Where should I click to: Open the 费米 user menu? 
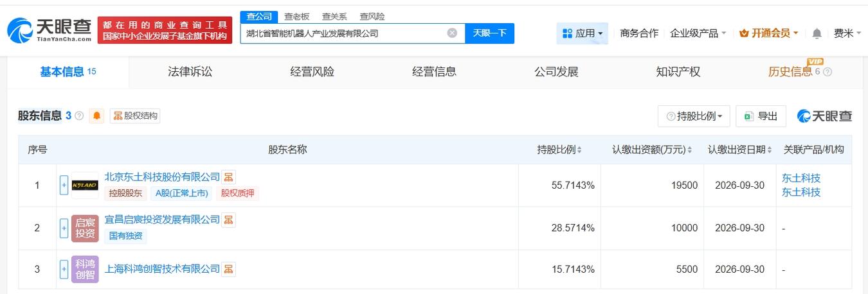click(x=847, y=33)
